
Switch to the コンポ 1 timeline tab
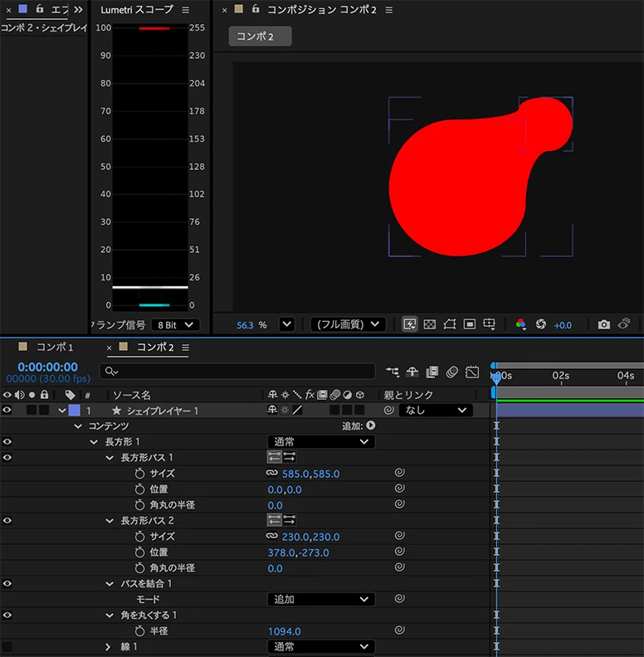(55, 348)
